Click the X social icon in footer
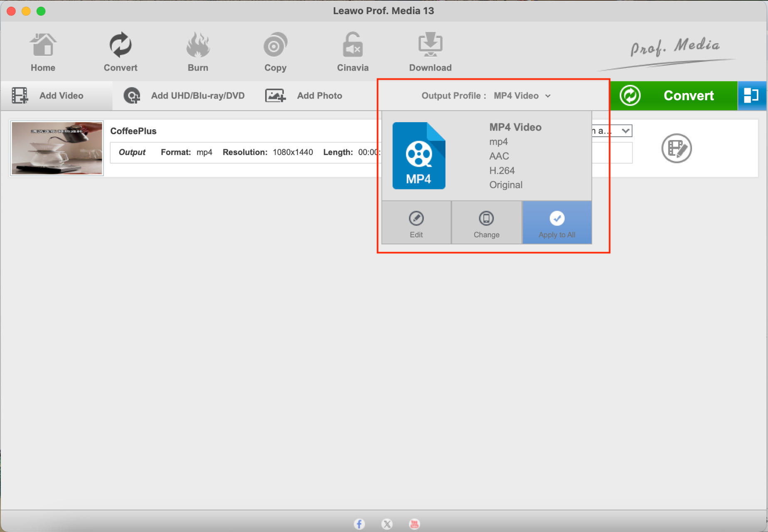Viewport: 768px width, 532px height. 387,524
